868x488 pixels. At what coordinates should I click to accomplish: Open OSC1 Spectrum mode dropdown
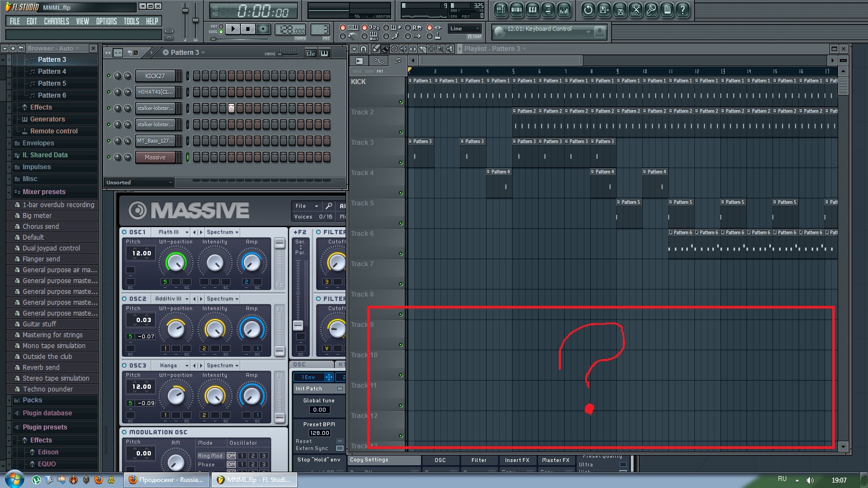tap(222, 232)
